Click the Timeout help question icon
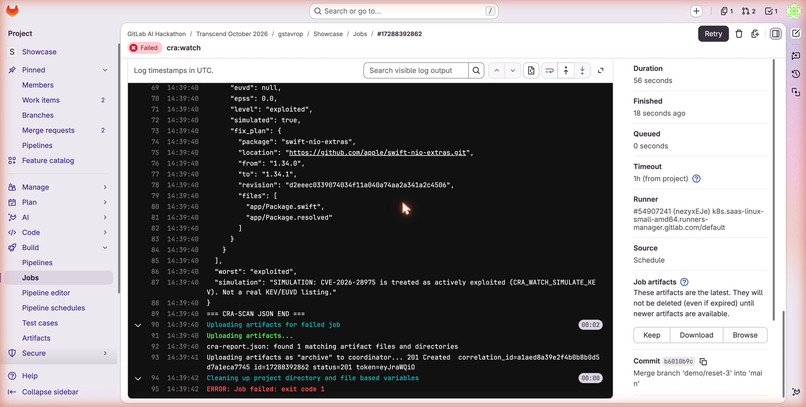 tap(697, 179)
